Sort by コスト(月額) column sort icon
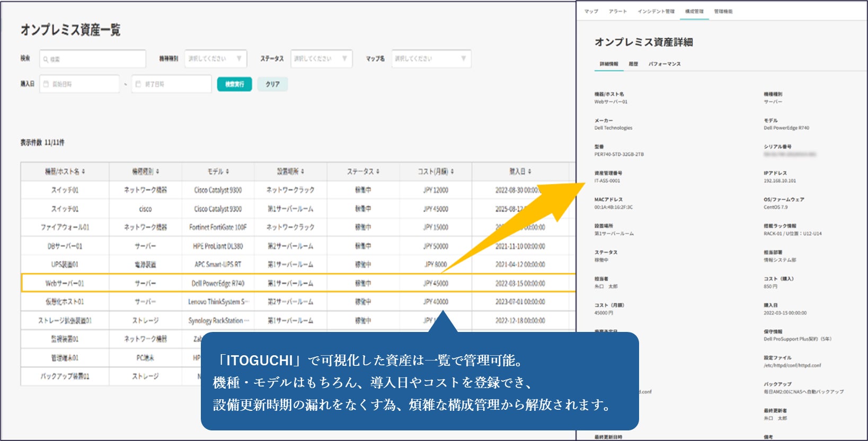This screenshot has width=868, height=441. pyautogui.click(x=452, y=172)
